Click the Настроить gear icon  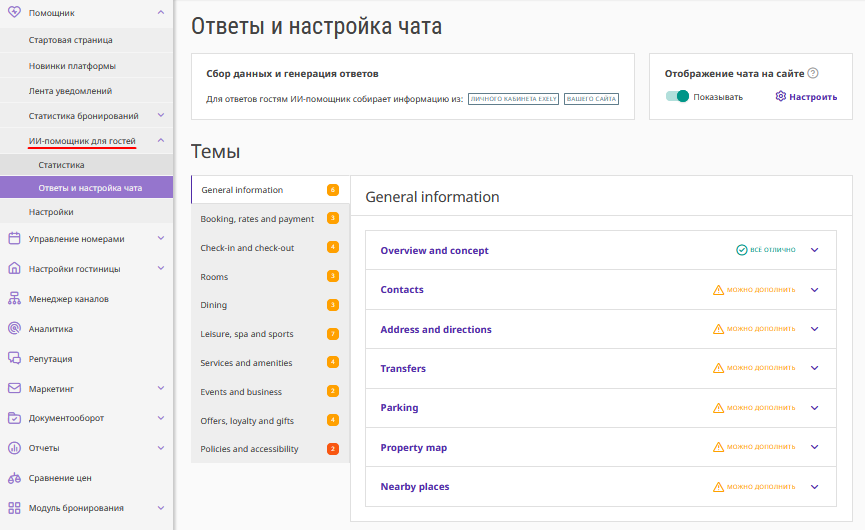coord(781,97)
